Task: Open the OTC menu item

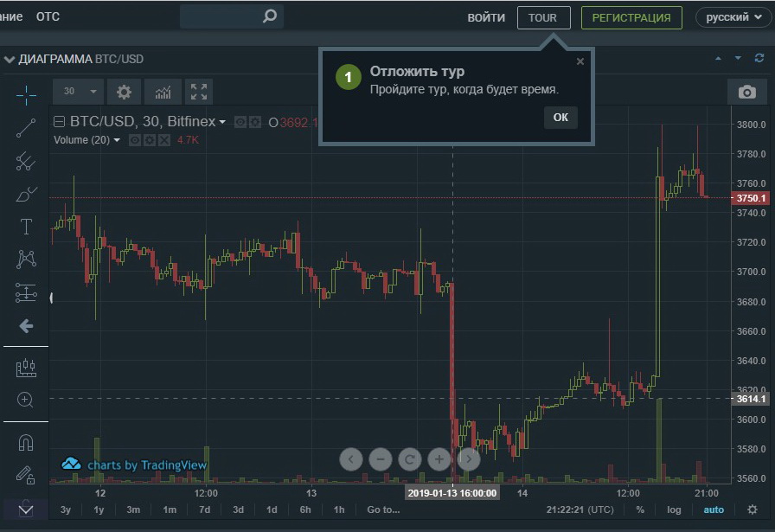Action: [x=48, y=16]
